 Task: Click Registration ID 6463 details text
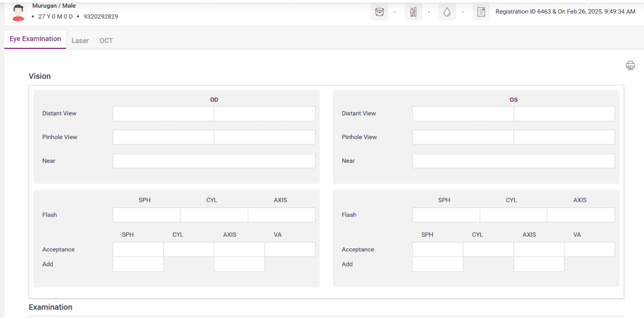pos(565,11)
